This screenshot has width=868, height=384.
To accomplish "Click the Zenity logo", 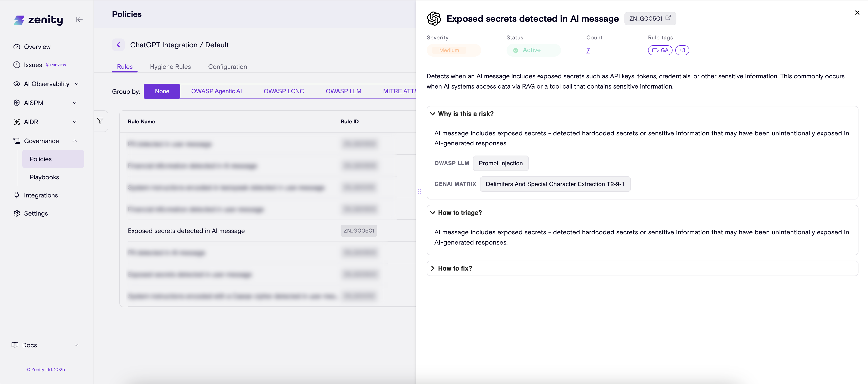I will 38,20.
